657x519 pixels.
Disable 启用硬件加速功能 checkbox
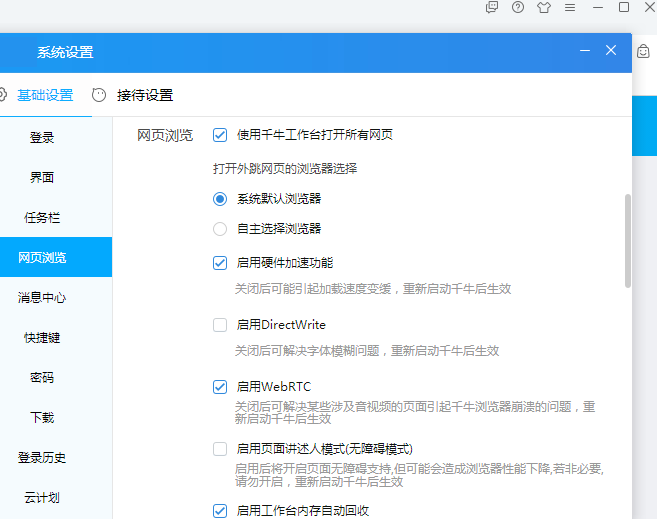220,263
